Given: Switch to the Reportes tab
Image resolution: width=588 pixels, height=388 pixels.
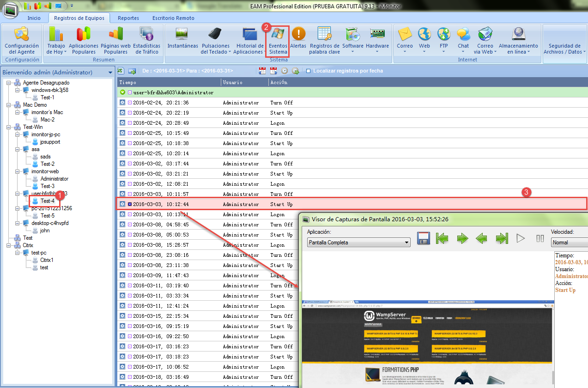Looking at the screenshot, I should click(128, 18).
